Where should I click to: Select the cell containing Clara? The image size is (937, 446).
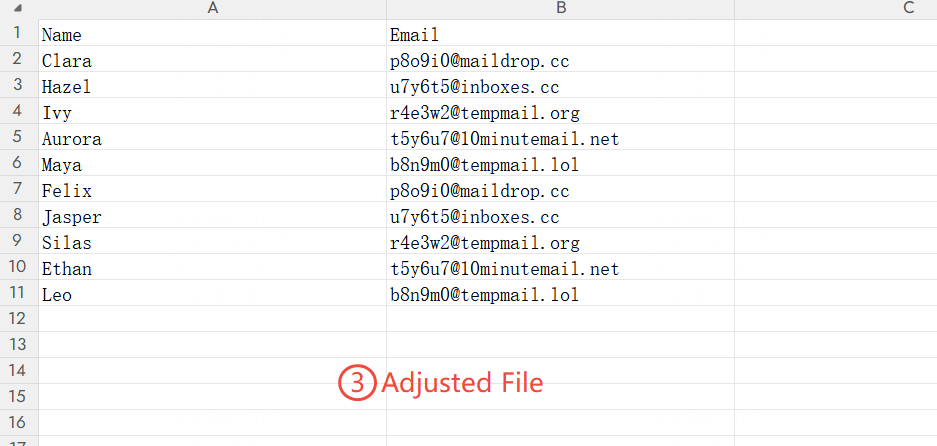(x=212, y=59)
